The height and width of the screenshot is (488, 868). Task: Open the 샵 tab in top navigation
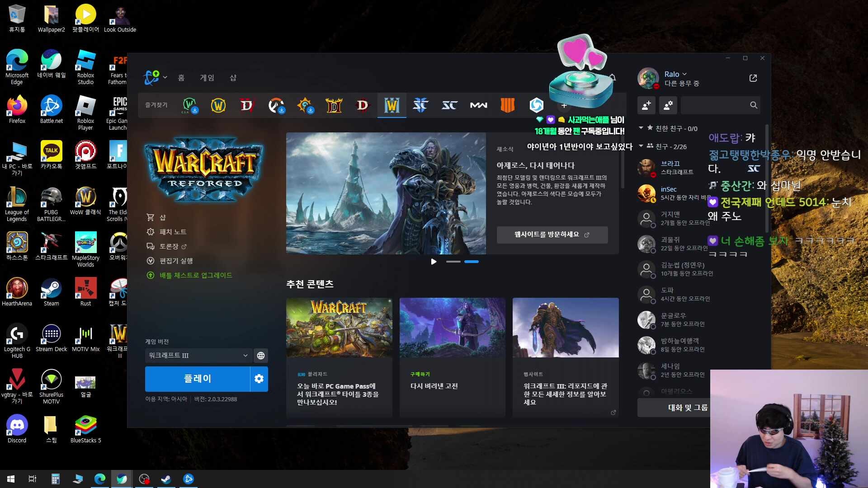(x=233, y=78)
